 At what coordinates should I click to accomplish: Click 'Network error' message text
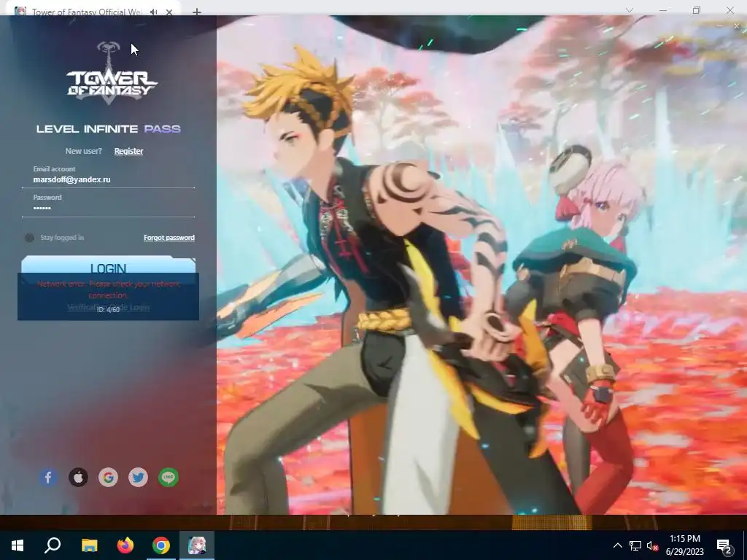pyautogui.click(x=108, y=289)
